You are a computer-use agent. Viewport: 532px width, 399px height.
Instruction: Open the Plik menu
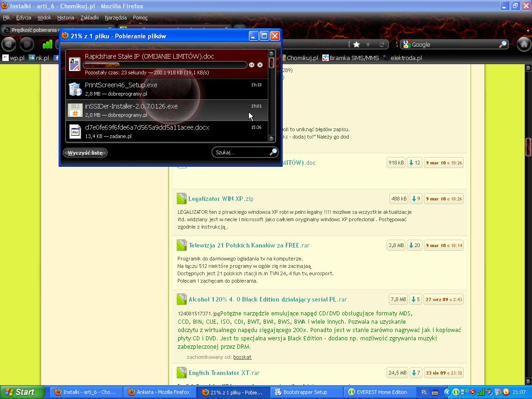pos(6,18)
